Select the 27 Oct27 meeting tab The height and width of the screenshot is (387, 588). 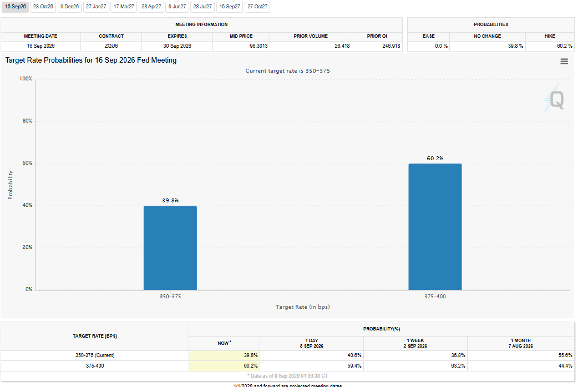coord(257,7)
